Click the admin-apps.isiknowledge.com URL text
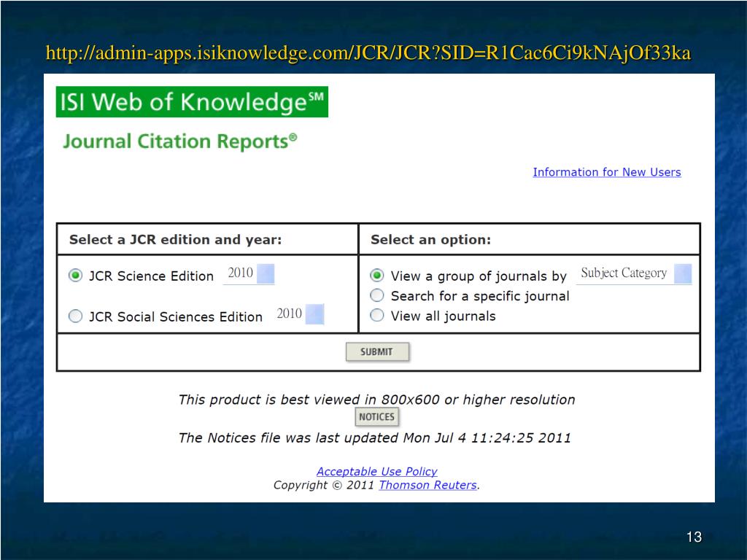The height and width of the screenshot is (560, 747). (x=368, y=52)
